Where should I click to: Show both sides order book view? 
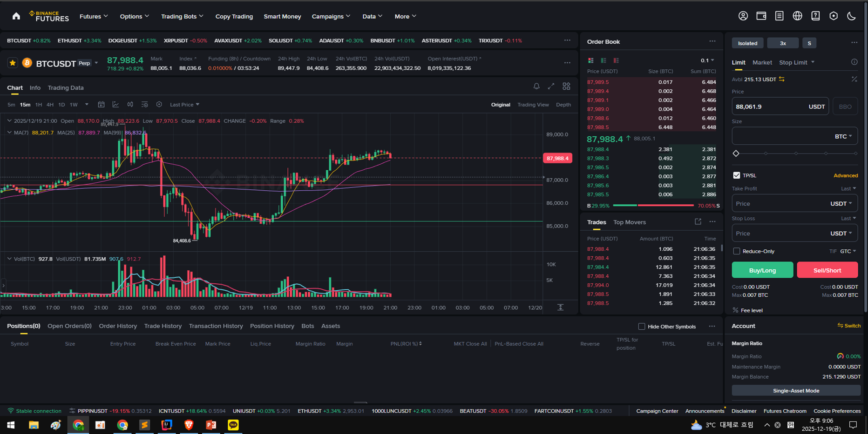pyautogui.click(x=590, y=60)
